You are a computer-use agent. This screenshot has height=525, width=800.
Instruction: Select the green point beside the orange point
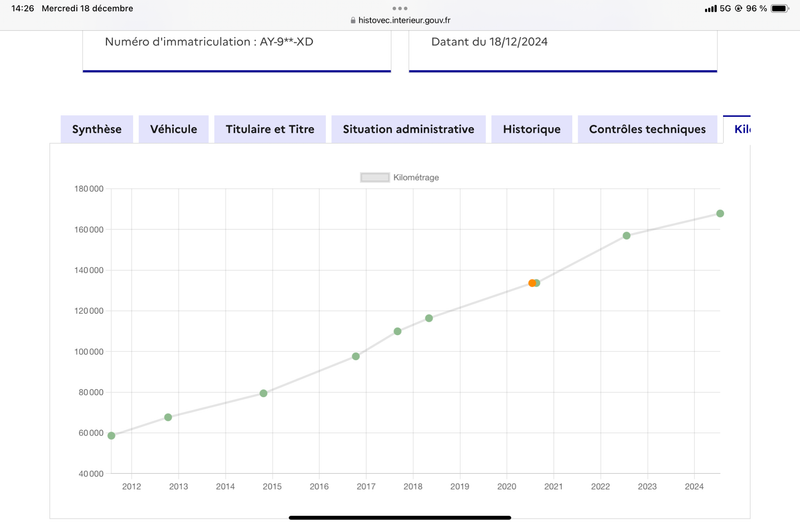point(537,283)
